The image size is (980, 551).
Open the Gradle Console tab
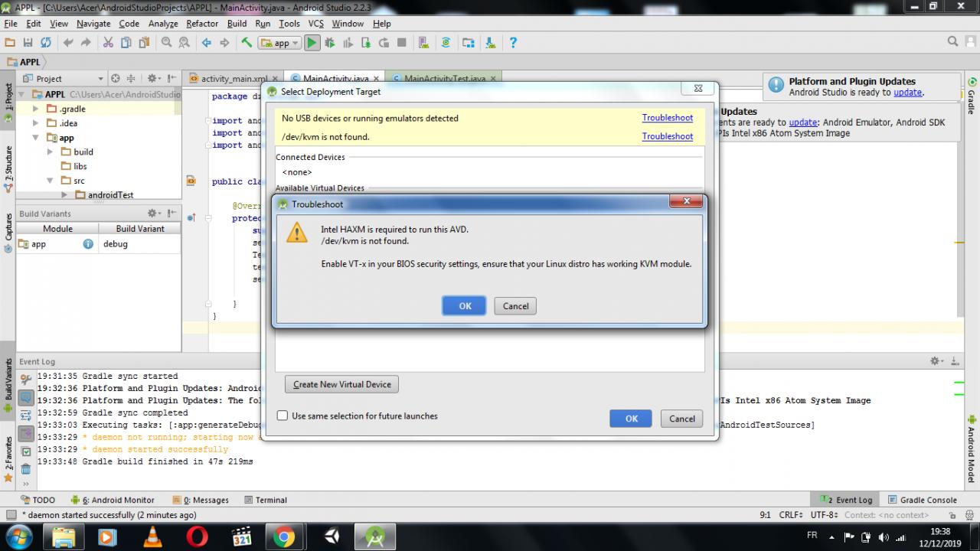tap(923, 500)
